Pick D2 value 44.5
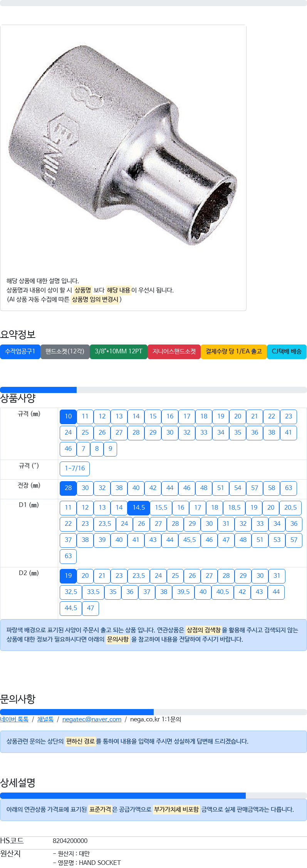This screenshot has width=307, height=868. pyautogui.click(x=71, y=608)
